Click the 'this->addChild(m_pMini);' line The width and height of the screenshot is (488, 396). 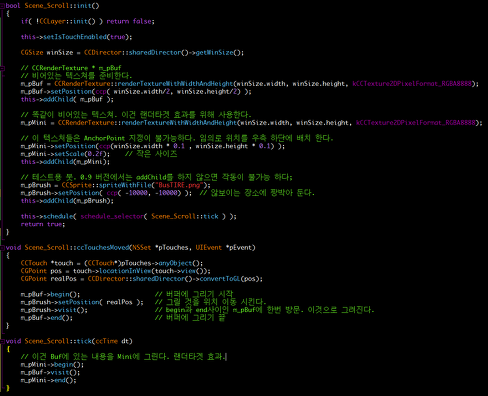[x=65, y=162]
